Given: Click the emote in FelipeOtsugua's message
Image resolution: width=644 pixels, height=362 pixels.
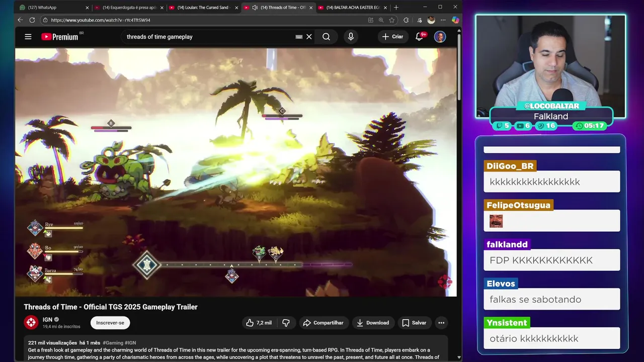Looking at the screenshot, I should pyautogui.click(x=496, y=221).
